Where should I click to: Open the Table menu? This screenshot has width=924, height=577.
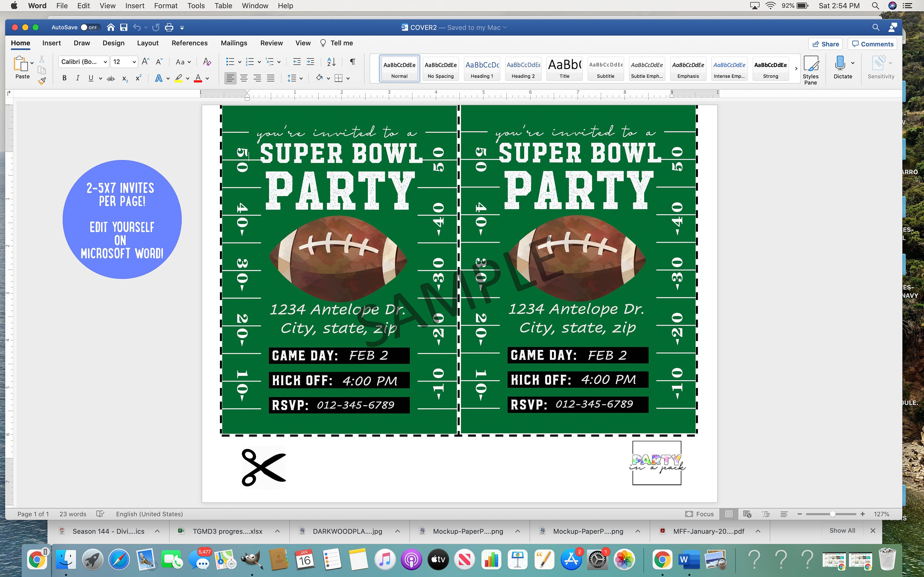click(x=223, y=5)
